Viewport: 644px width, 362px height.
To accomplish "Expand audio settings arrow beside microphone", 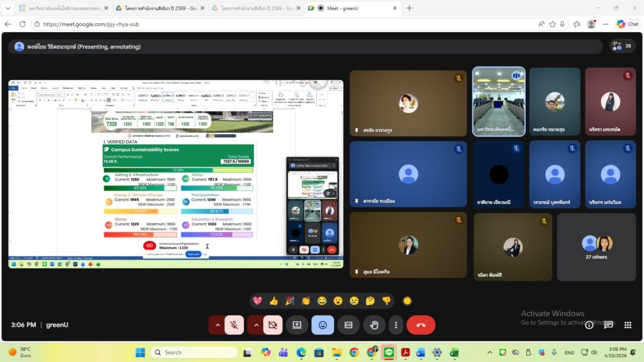I will point(218,325).
